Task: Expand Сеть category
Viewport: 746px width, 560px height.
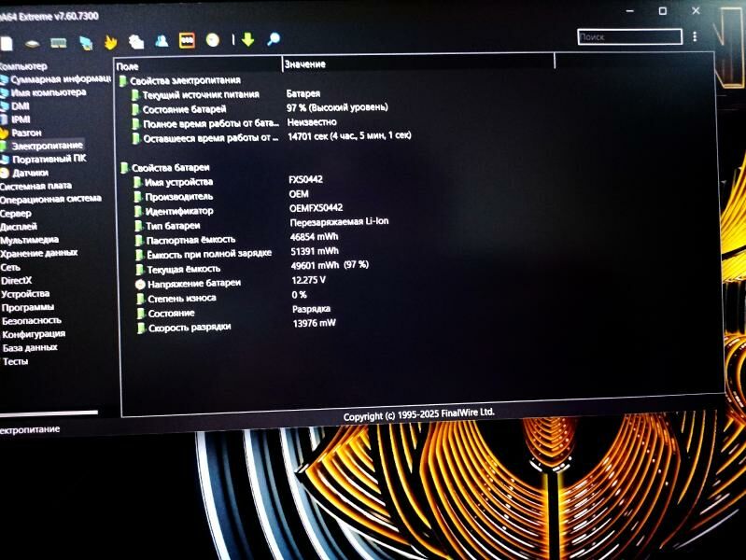Action: pos(10,267)
